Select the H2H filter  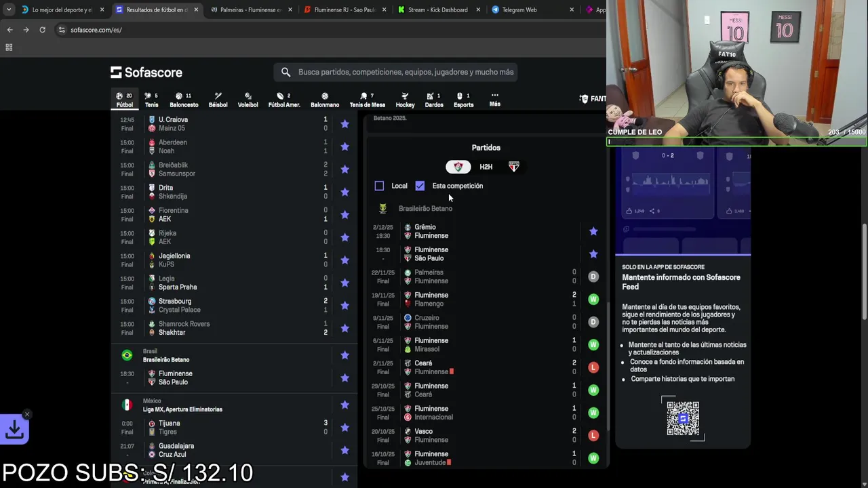tap(486, 167)
